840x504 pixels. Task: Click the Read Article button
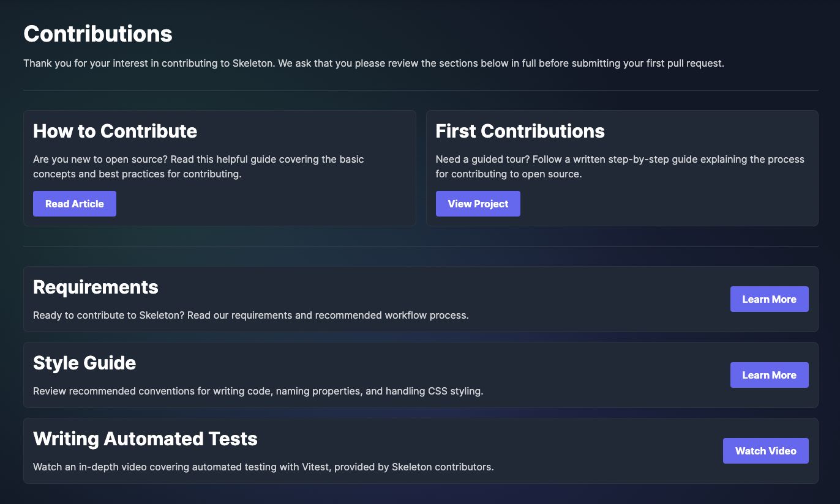(x=75, y=204)
